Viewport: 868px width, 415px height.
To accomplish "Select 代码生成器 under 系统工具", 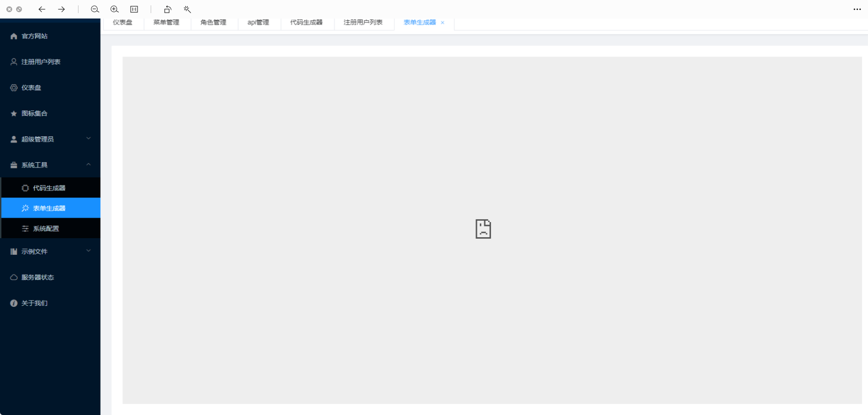I will coord(49,188).
